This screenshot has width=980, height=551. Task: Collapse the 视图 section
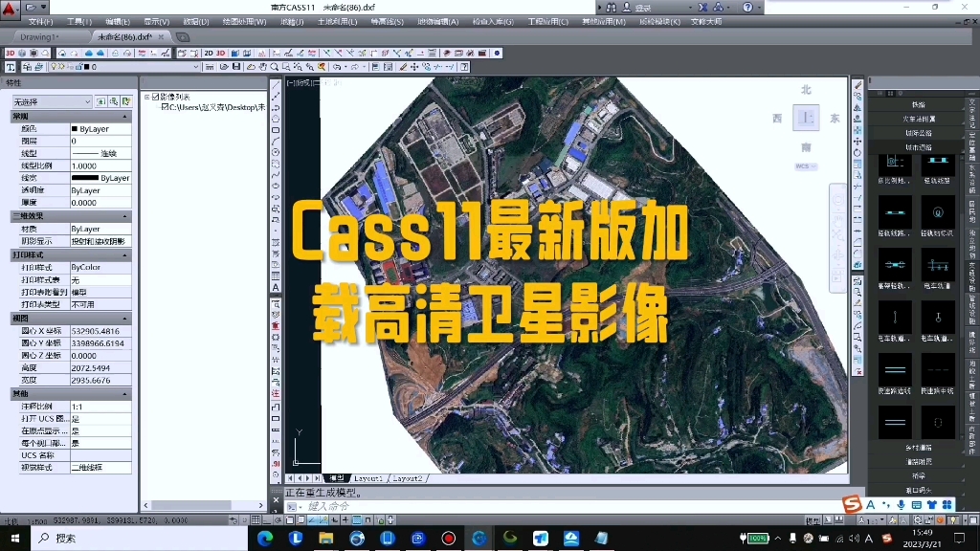124,318
